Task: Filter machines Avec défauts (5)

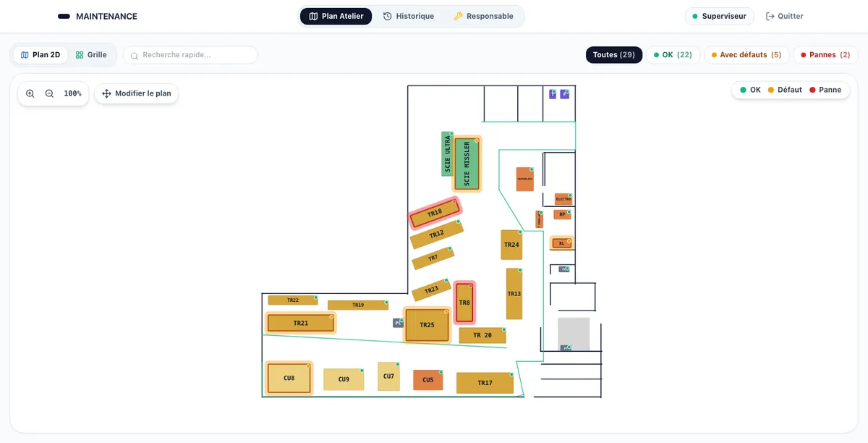Action: 746,55
